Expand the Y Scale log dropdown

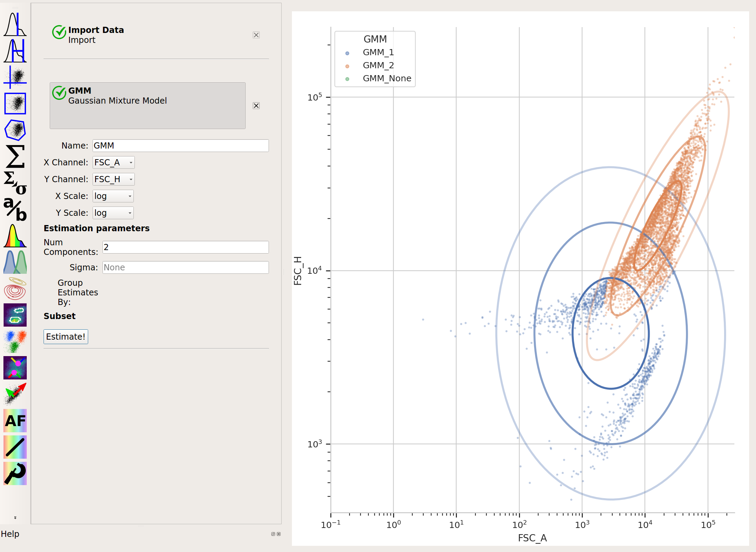[113, 213]
